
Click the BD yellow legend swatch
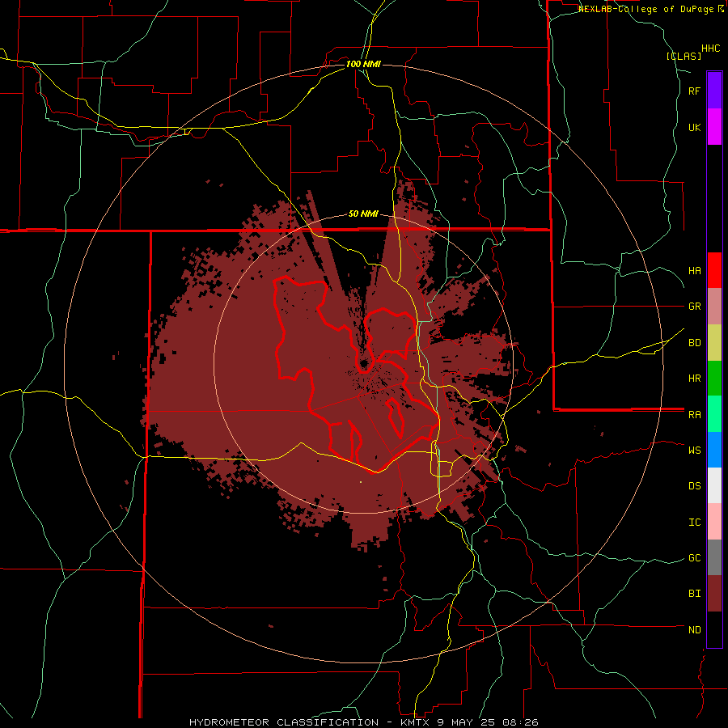click(714, 343)
